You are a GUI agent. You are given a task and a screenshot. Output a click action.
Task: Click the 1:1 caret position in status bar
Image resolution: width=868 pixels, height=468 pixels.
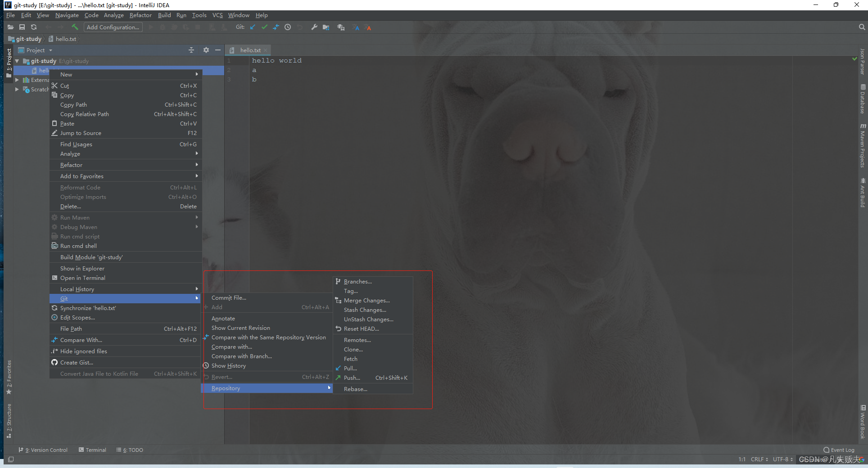pos(742,459)
